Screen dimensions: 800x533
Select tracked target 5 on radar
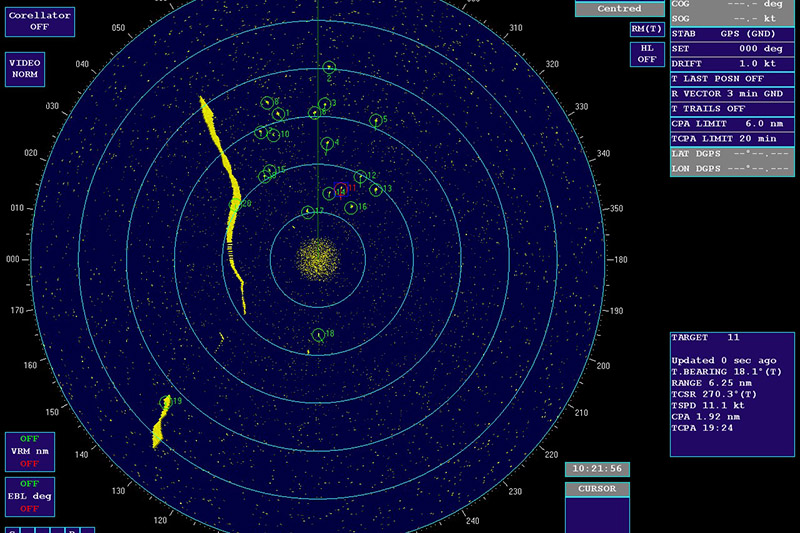click(375, 121)
